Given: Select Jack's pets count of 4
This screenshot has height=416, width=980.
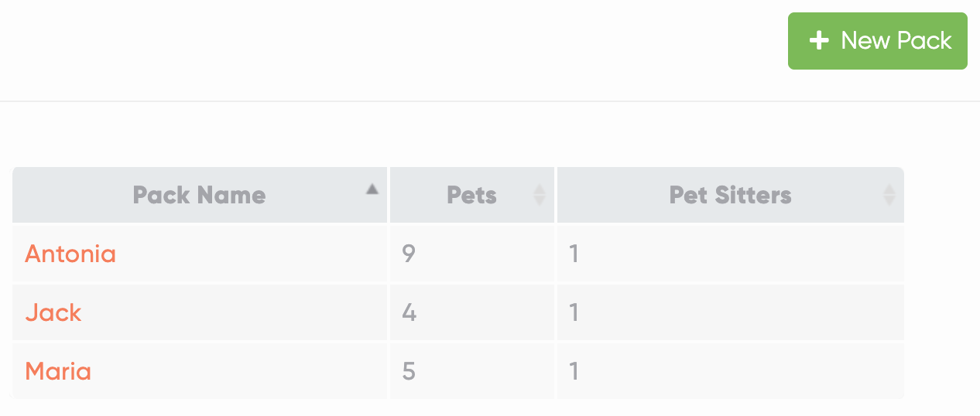Looking at the screenshot, I should (x=409, y=312).
